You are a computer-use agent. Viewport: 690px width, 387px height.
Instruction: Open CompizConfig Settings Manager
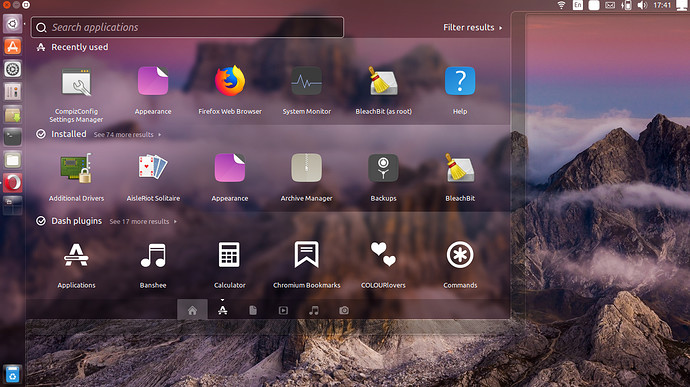pos(76,95)
